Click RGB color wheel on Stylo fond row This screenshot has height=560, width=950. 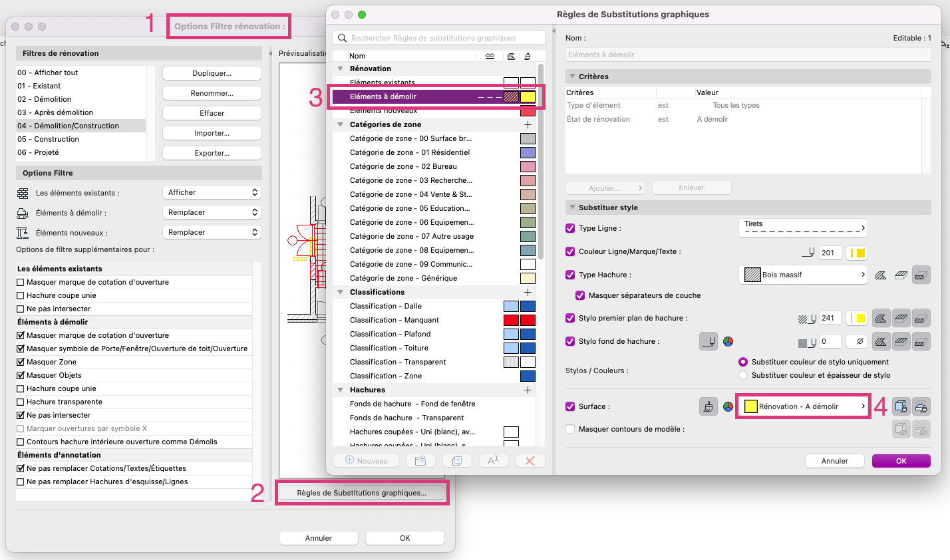point(728,341)
